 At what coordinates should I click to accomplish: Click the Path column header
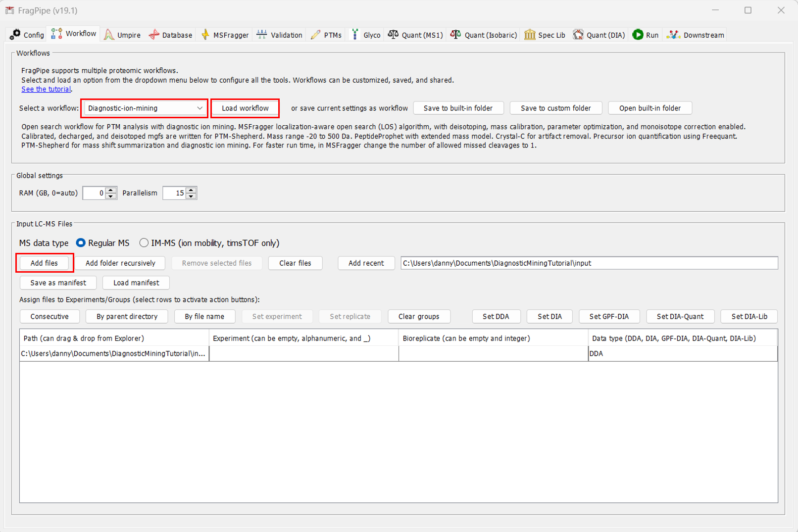114,338
